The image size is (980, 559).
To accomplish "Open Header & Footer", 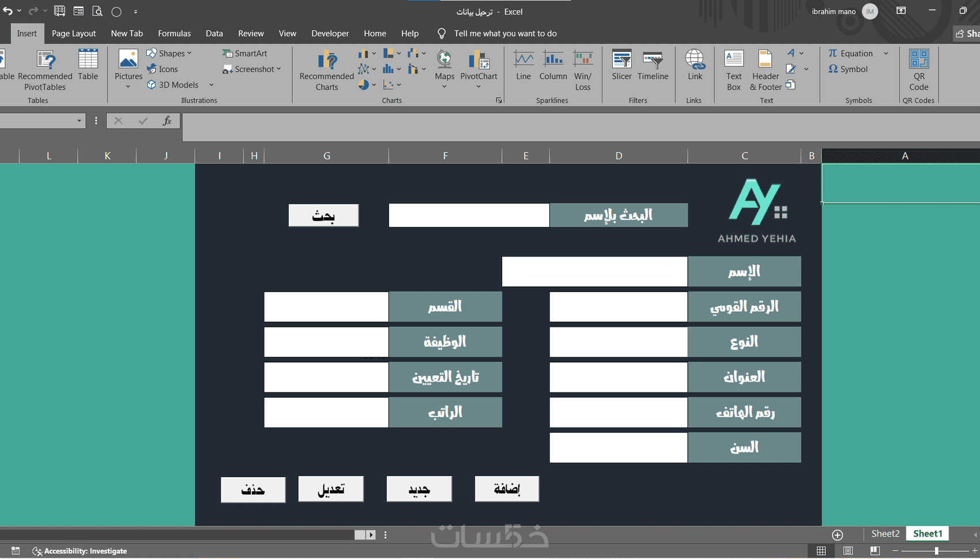I will [766, 70].
